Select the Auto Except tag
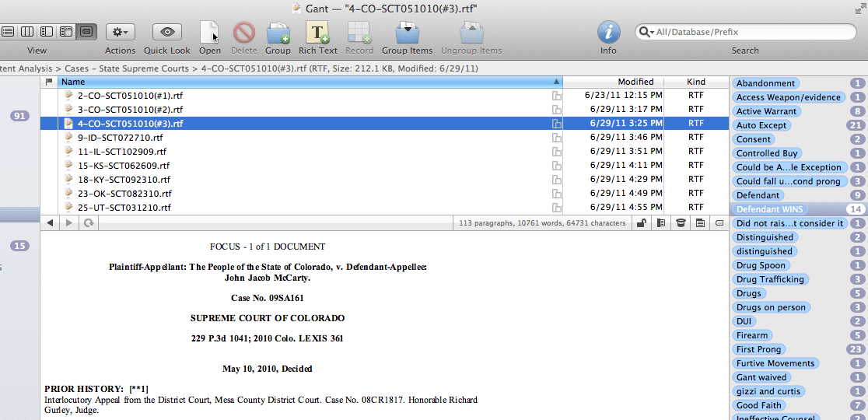The width and height of the screenshot is (868, 420). pos(761,125)
